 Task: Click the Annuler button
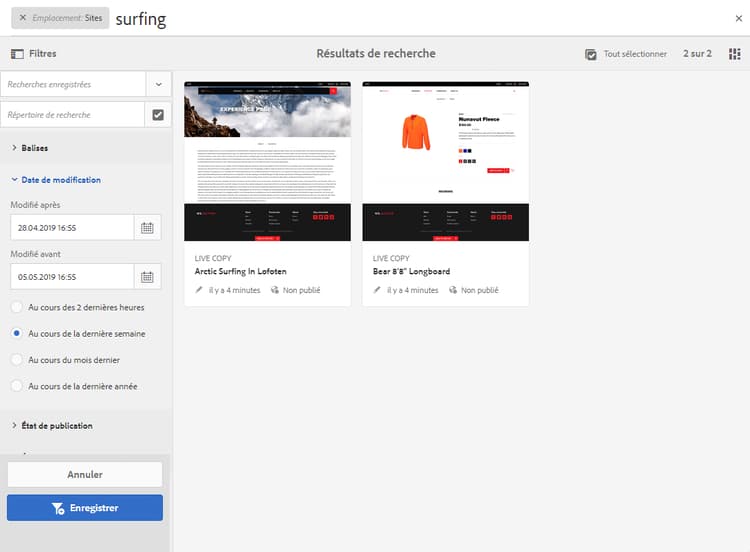[85, 475]
